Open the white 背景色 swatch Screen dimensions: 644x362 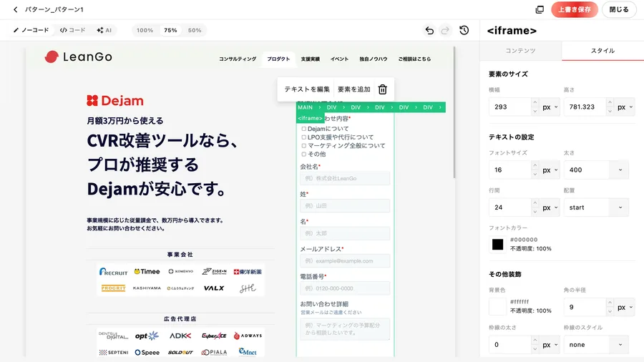pos(497,307)
